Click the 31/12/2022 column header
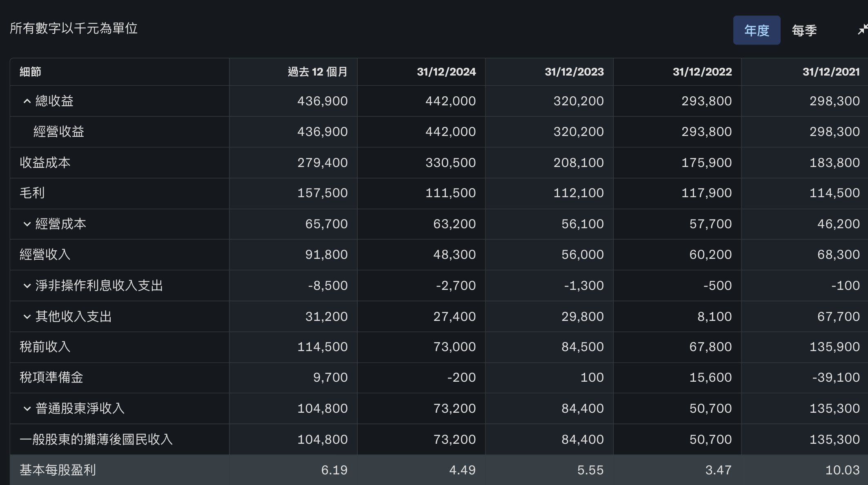Viewport: 868px width, 485px height. click(x=702, y=72)
